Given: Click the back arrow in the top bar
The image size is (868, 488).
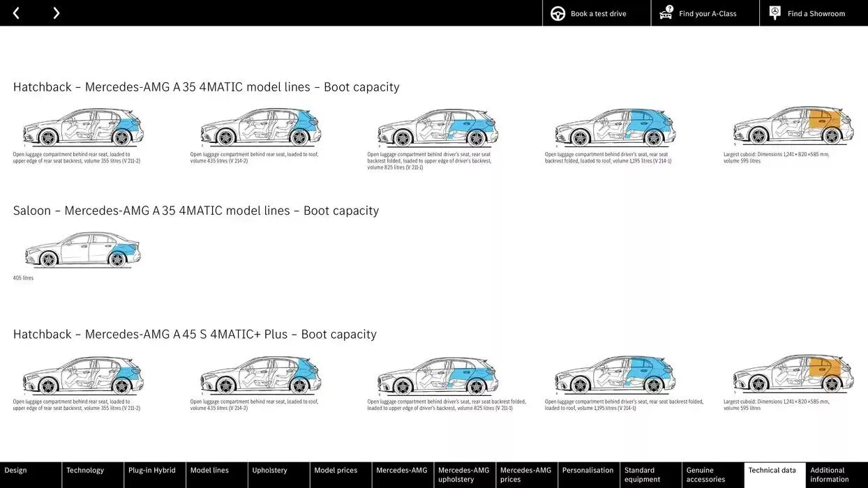Looking at the screenshot, I should pyautogui.click(x=15, y=13).
